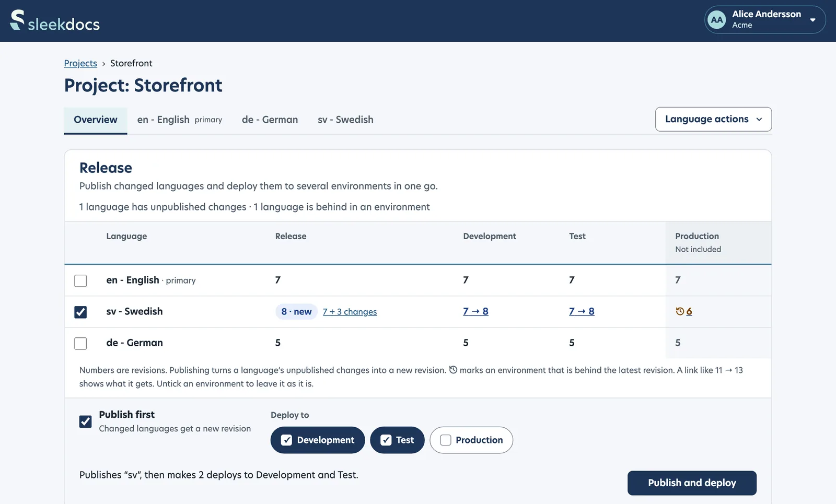
Task: Open the 7 + 3 changes link
Action: coord(350,312)
